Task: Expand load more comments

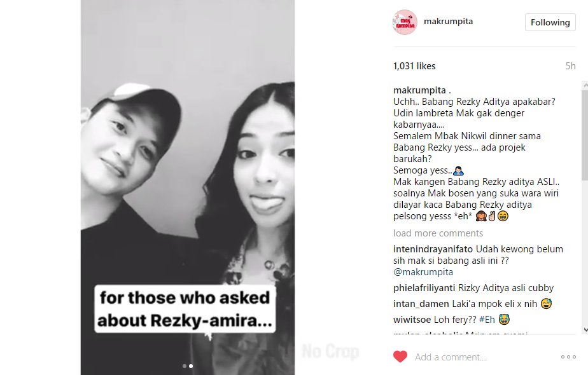Action: (x=438, y=233)
